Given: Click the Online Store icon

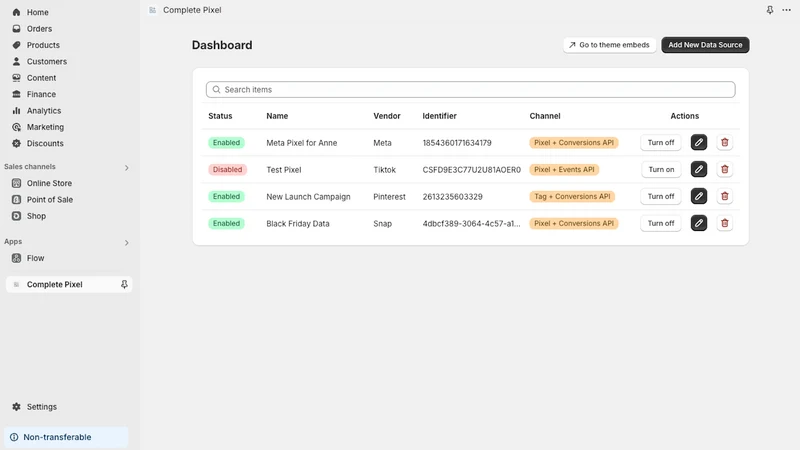Looking at the screenshot, I should click(x=16, y=183).
